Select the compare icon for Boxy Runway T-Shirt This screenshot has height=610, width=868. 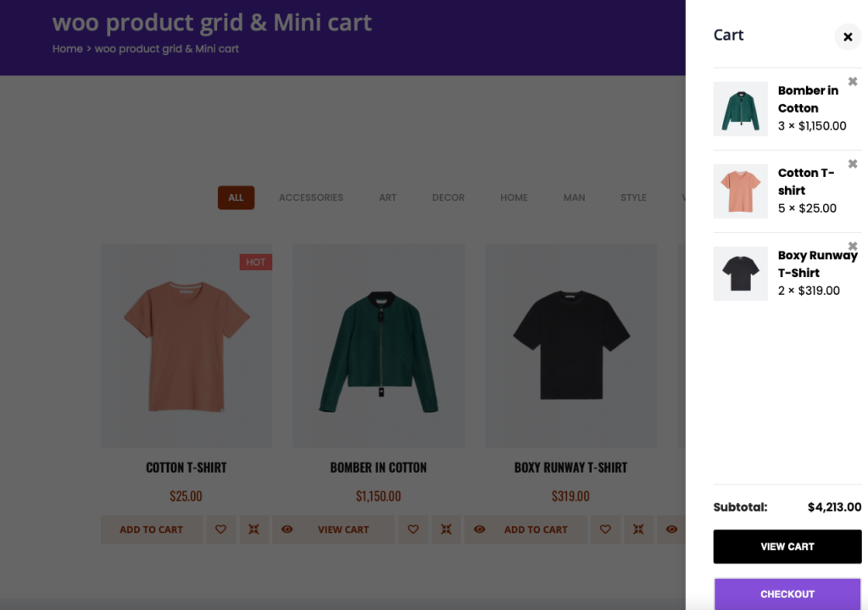(638, 530)
